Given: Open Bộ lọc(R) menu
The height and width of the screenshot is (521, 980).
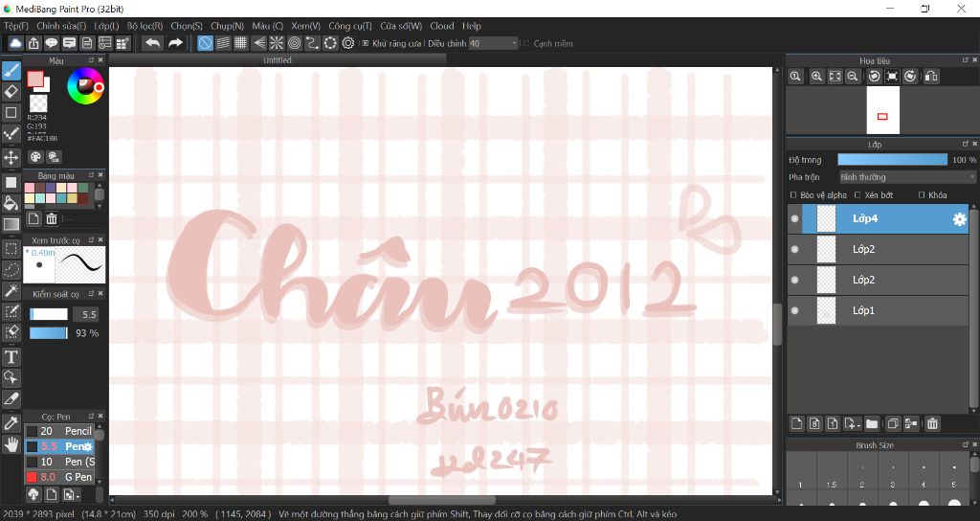Looking at the screenshot, I should point(145,26).
